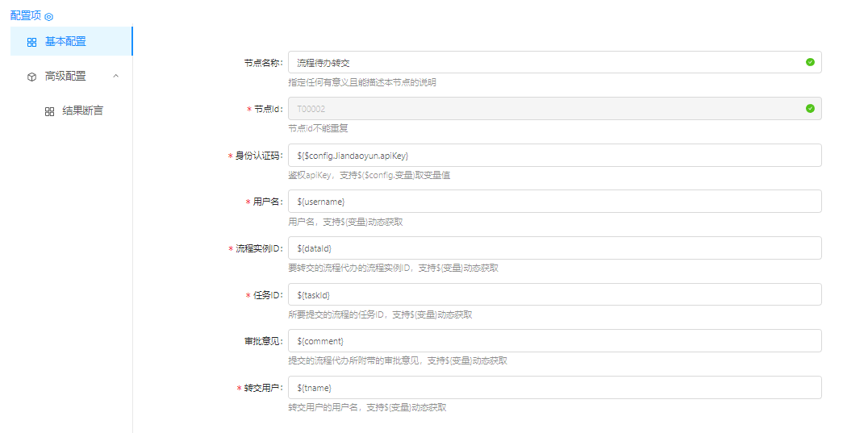The height and width of the screenshot is (433, 868).
Task: Click the grid icon beside 结果断言
Action: pyautogui.click(x=49, y=111)
